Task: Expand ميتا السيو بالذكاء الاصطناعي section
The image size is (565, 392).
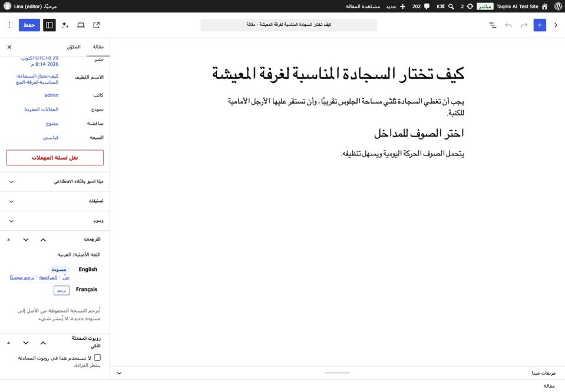Action: 55,181
